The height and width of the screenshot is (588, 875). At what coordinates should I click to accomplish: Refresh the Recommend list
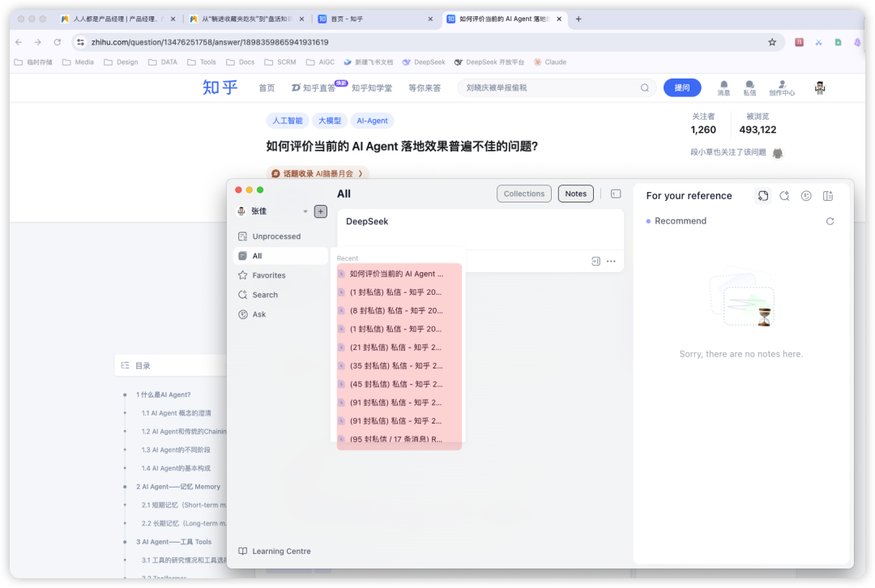(x=830, y=221)
